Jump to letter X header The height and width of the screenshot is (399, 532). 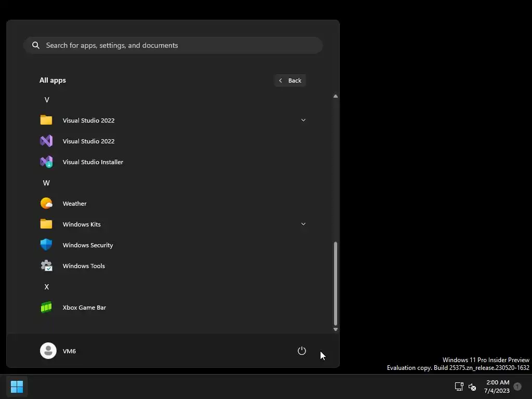(x=47, y=287)
